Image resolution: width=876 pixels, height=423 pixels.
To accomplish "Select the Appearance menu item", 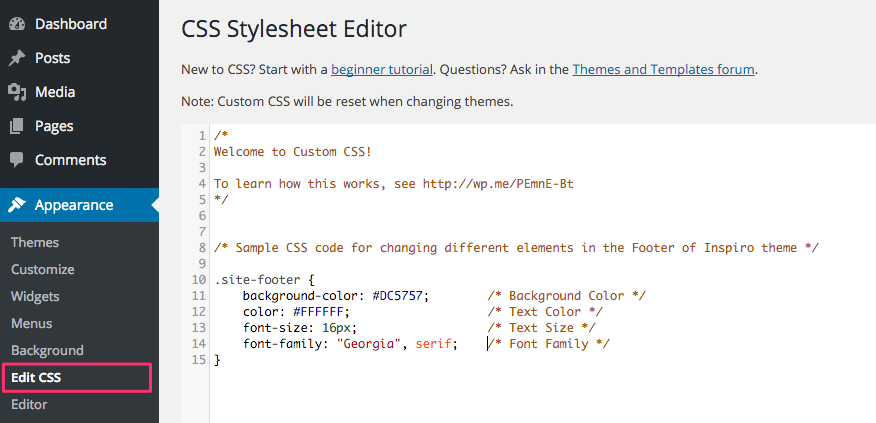I will coord(79,205).
